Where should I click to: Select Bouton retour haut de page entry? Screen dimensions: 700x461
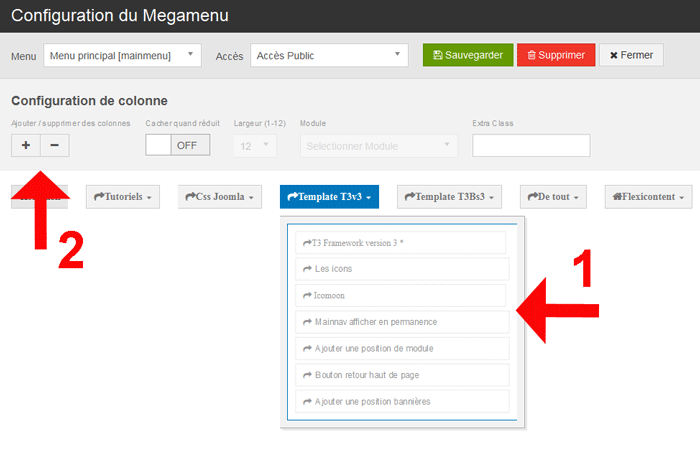tap(401, 375)
